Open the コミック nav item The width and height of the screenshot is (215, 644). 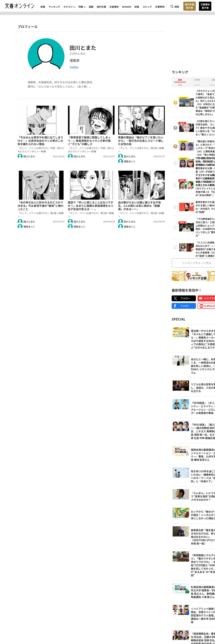[147, 7]
